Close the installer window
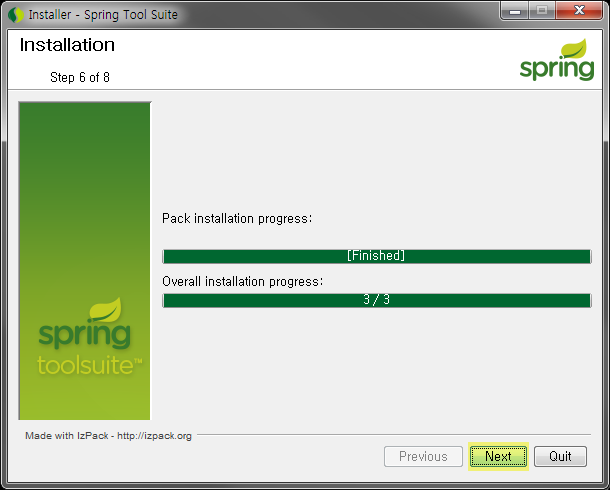The height and width of the screenshot is (490, 610). tap(579, 10)
